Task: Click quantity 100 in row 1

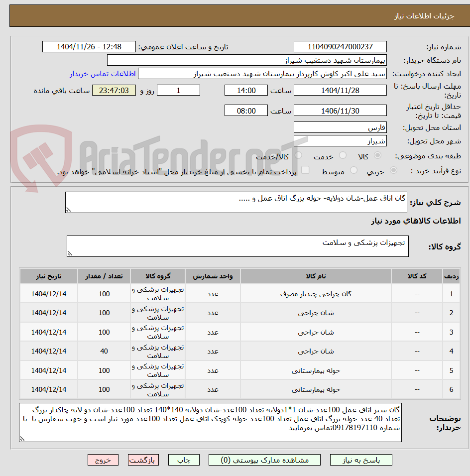Action: click(x=104, y=294)
